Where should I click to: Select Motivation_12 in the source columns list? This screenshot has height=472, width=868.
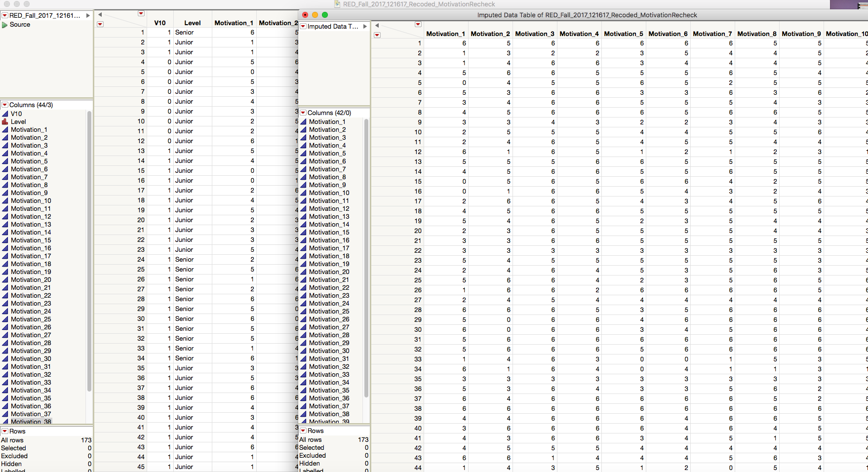pos(31,217)
